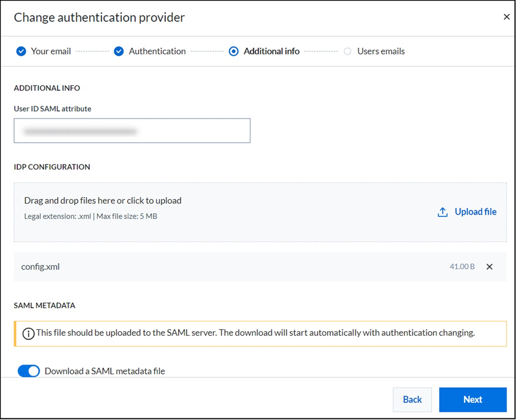Toggle Download a SAML metadata file switch
This screenshot has width=516, height=420.
point(29,371)
